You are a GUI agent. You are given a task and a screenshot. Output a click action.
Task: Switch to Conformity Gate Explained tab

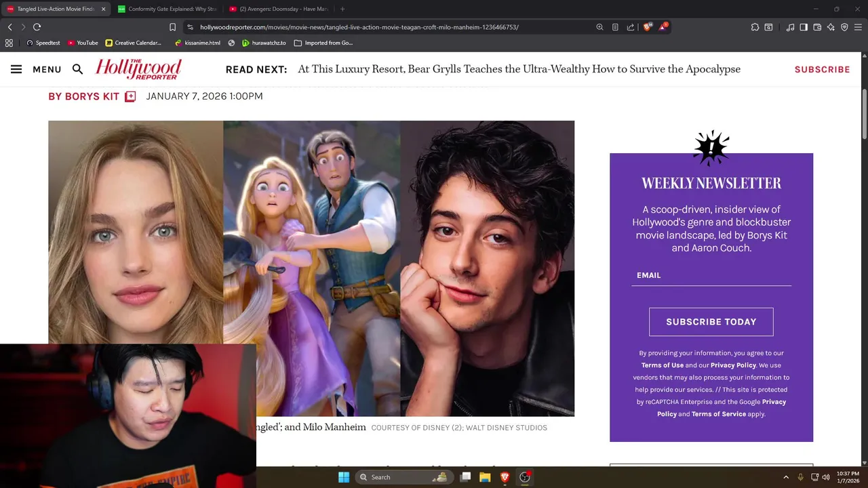pos(167,9)
